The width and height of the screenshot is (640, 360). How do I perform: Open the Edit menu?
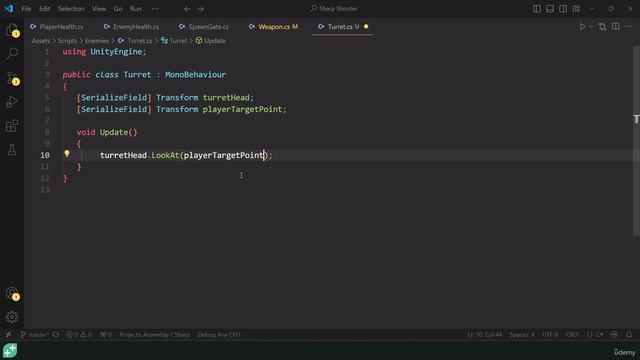coord(44,9)
